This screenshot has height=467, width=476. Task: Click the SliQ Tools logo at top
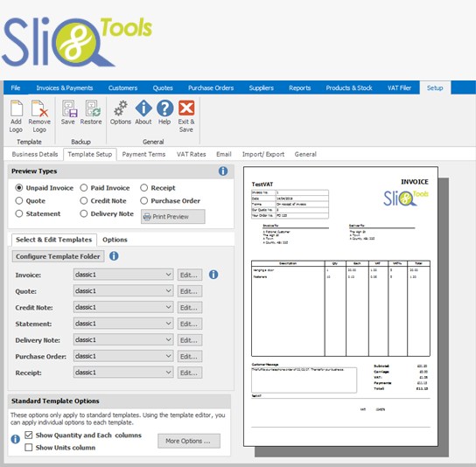(x=77, y=42)
